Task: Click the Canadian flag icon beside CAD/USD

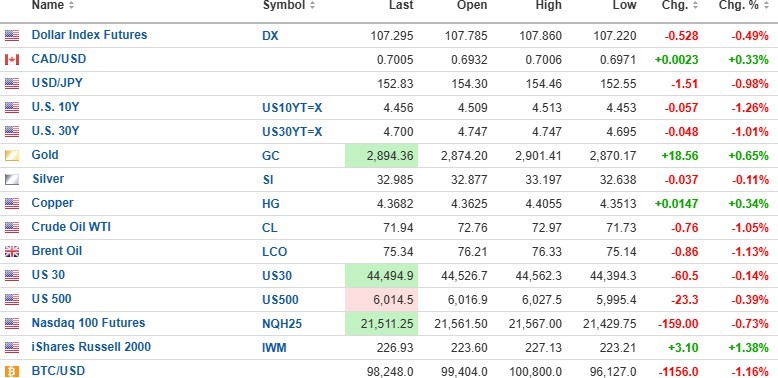Action: (x=12, y=60)
